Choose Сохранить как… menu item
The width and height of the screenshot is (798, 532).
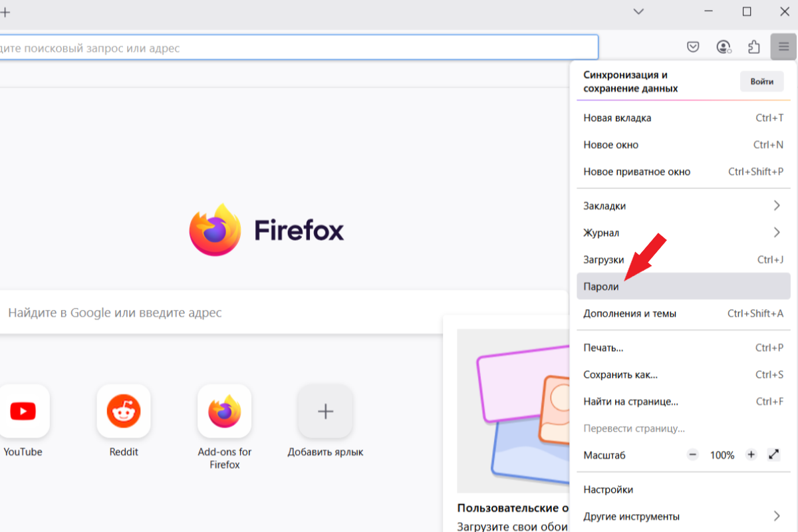click(684, 374)
